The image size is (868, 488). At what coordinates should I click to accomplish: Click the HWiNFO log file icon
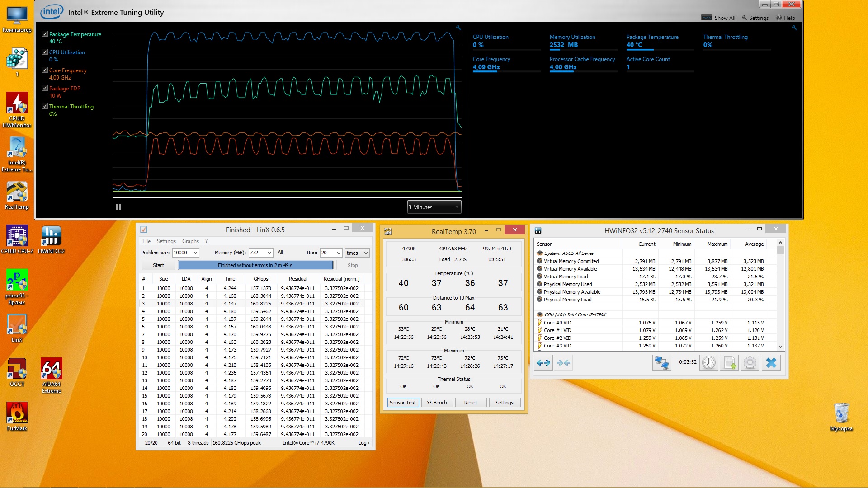coord(729,363)
